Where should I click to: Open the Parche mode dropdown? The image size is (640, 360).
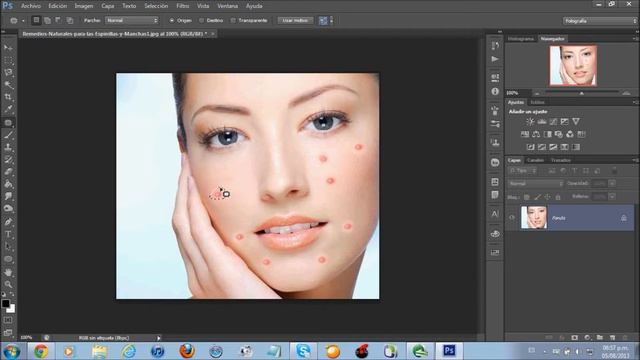131,20
